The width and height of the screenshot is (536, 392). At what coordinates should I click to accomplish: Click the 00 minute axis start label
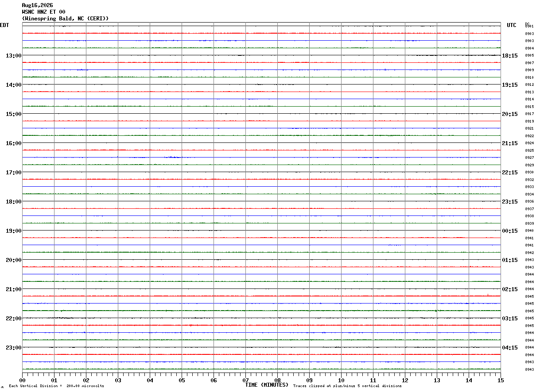coord(22,380)
